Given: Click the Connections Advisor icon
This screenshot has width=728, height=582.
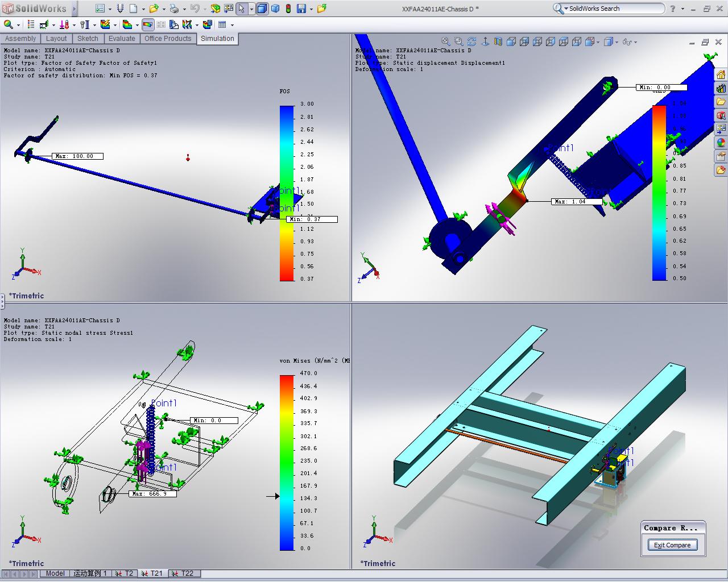Looking at the screenshot, I should [x=84, y=24].
